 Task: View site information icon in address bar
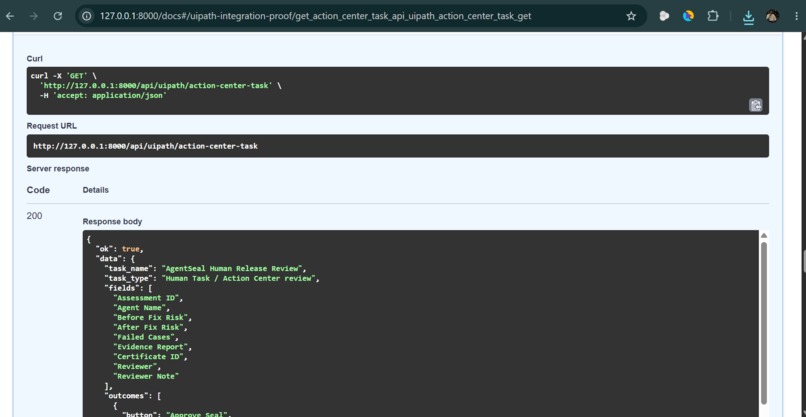(87, 16)
